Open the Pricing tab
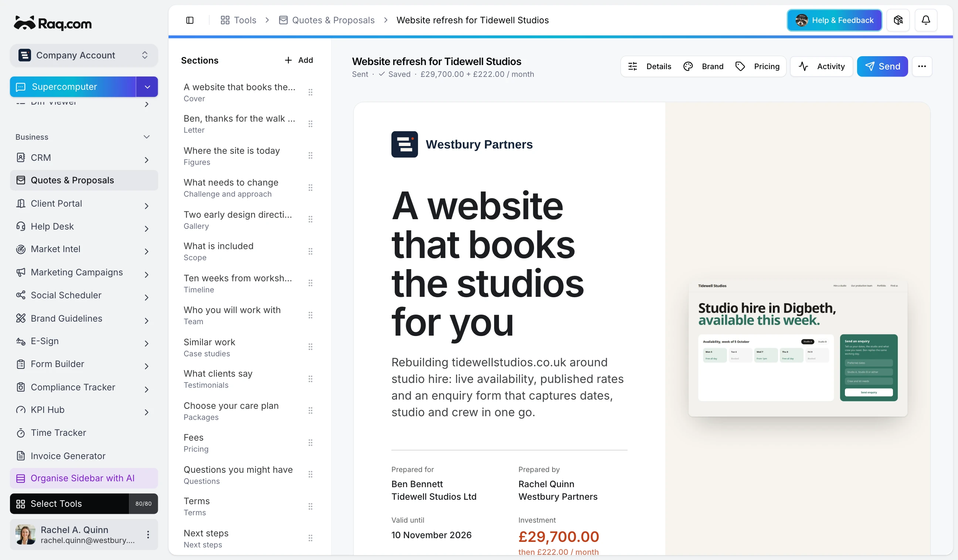This screenshot has width=958, height=560. pyautogui.click(x=758, y=66)
